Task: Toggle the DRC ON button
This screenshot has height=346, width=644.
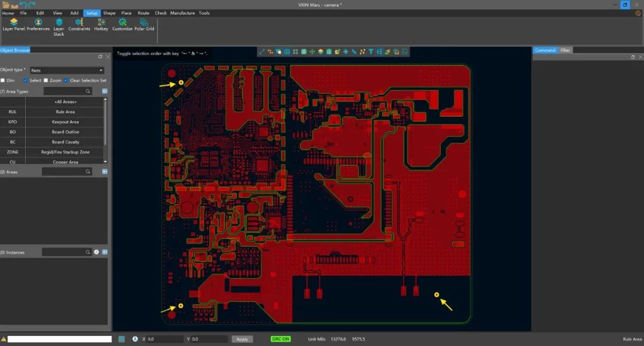Action: pos(280,339)
